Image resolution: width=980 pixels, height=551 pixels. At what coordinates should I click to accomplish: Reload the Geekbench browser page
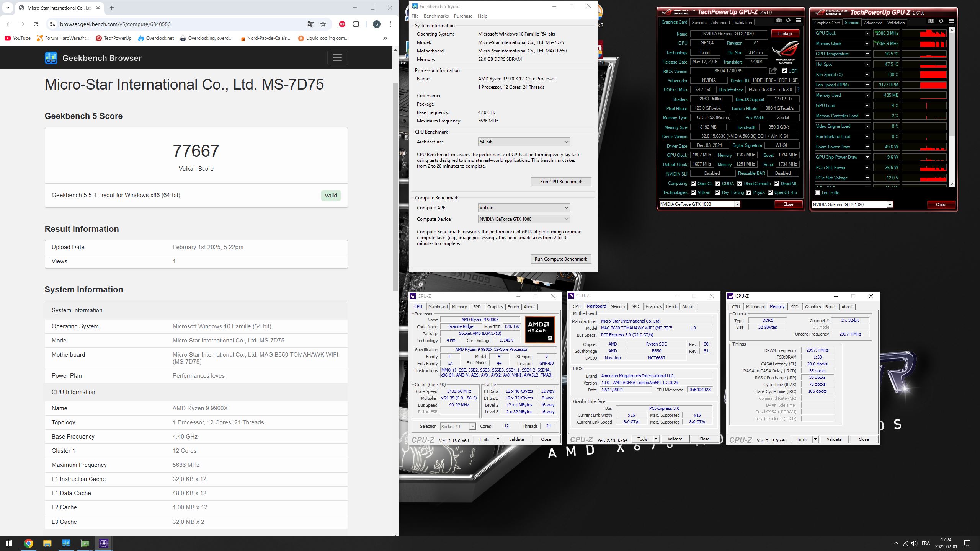pos(36,24)
